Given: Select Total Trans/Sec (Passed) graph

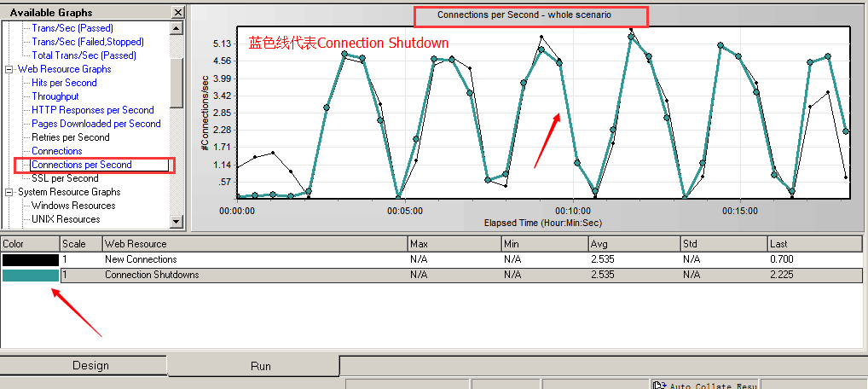Looking at the screenshot, I should coord(84,55).
